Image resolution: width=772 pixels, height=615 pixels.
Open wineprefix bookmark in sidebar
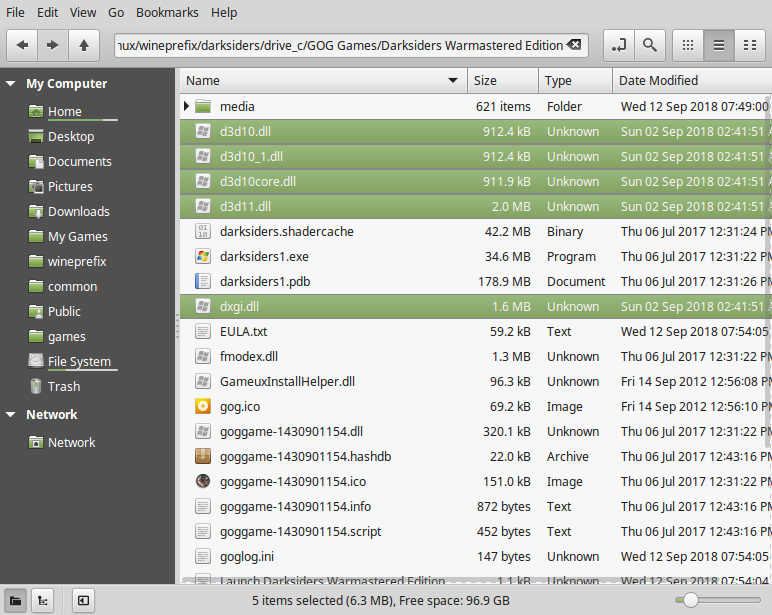pos(77,262)
